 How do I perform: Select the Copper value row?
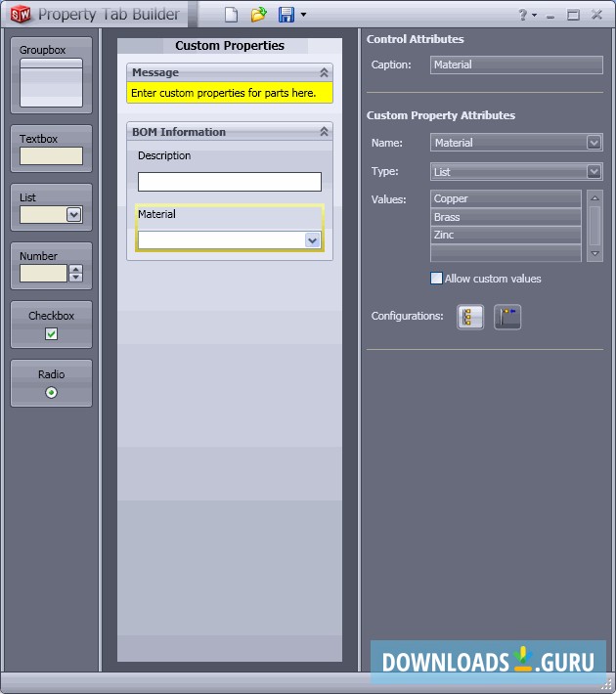(x=506, y=198)
